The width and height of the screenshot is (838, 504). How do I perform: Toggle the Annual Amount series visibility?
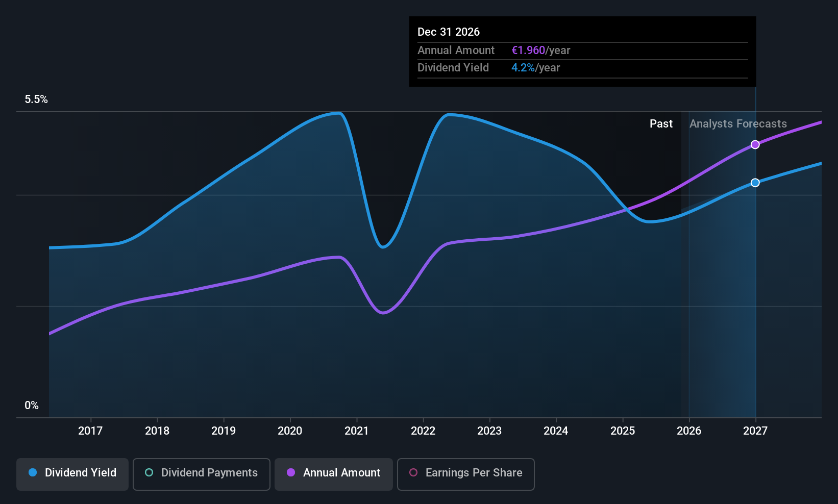click(333, 473)
